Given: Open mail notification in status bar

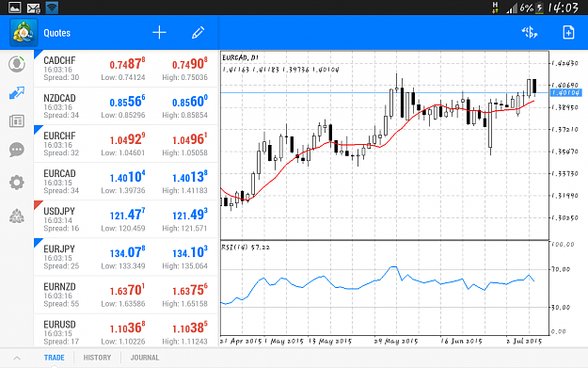Looking at the screenshot, I should pyautogui.click(x=33, y=8).
